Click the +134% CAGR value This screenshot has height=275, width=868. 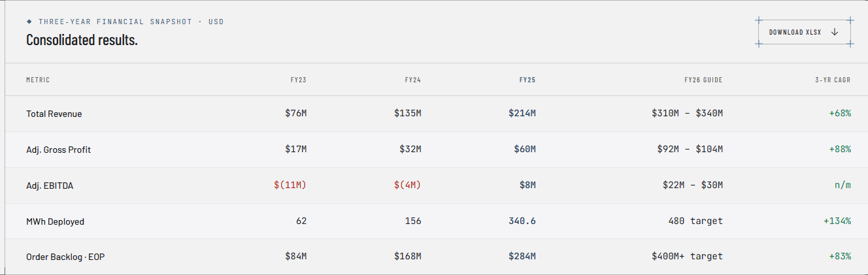pyautogui.click(x=837, y=221)
